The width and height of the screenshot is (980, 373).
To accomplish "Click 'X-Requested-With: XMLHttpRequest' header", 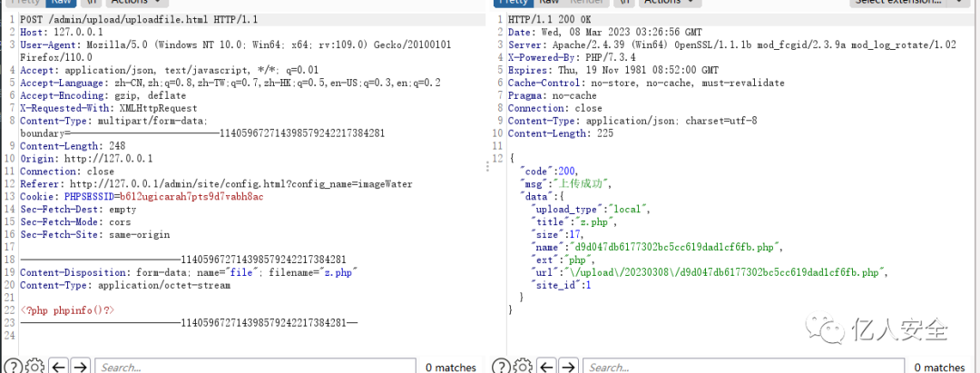I will [108, 108].
